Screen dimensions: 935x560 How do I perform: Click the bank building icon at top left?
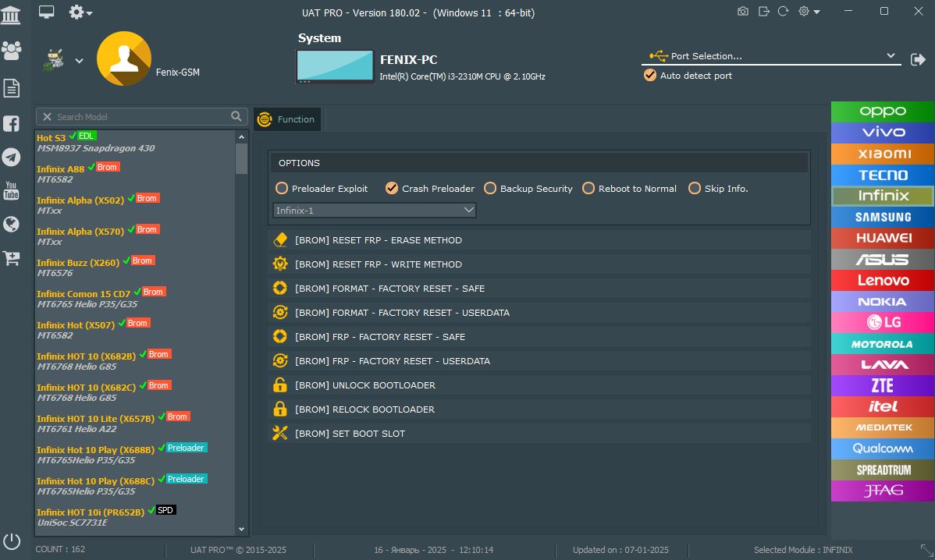tap(11, 13)
